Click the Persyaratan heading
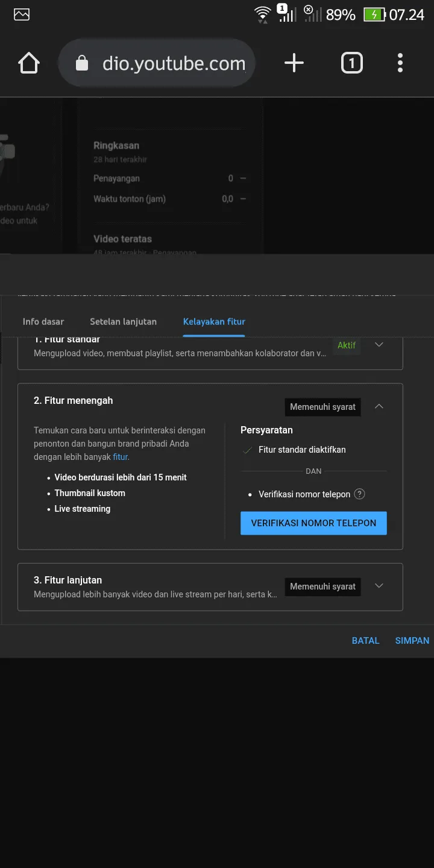The height and width of the screenshot is (868, 434). [266, 430]
